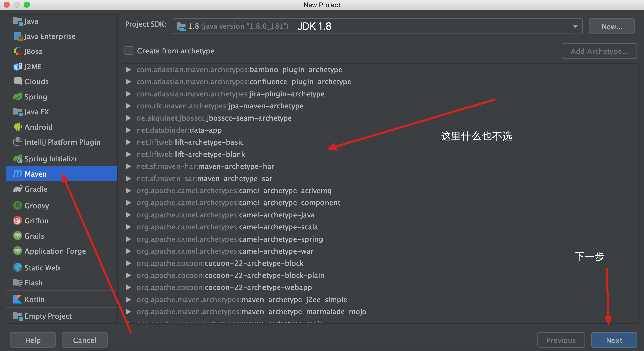This screenshot has height=351, width=644.
Task: Select cocoon-22-archetype-block-plain row text
Action: [230, 275]
